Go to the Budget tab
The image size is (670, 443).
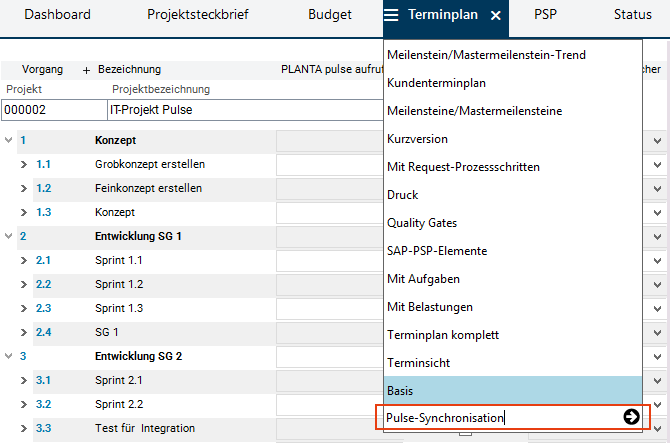click(x=329, y=15)
